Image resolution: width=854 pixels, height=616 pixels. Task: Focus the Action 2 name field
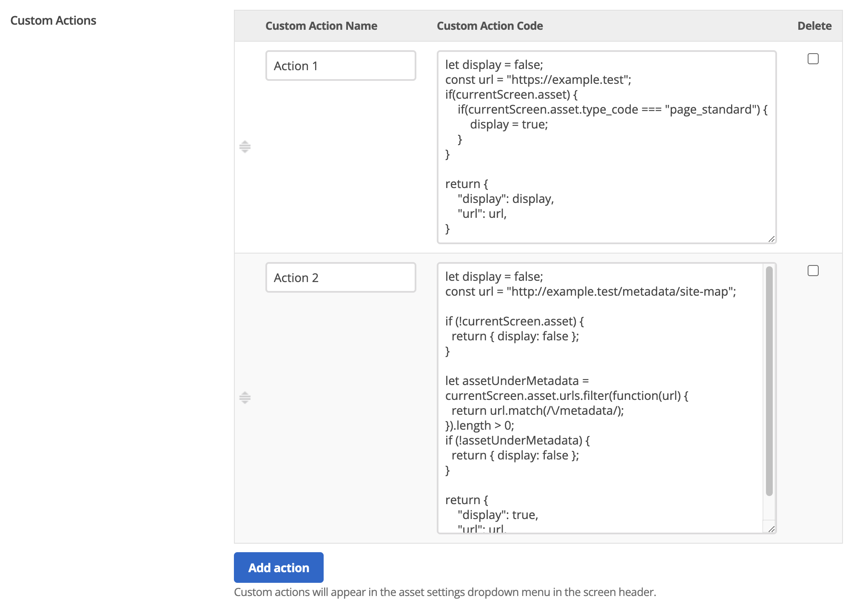pos(341,277)
